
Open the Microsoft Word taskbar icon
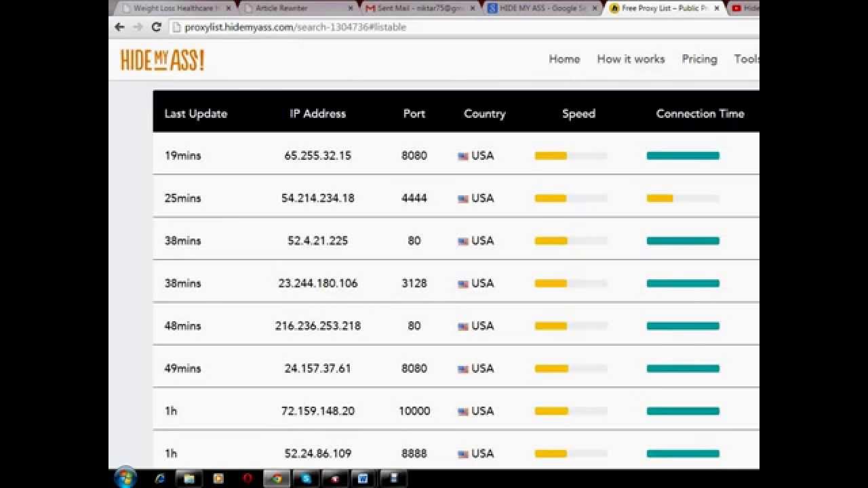point(363,479)
